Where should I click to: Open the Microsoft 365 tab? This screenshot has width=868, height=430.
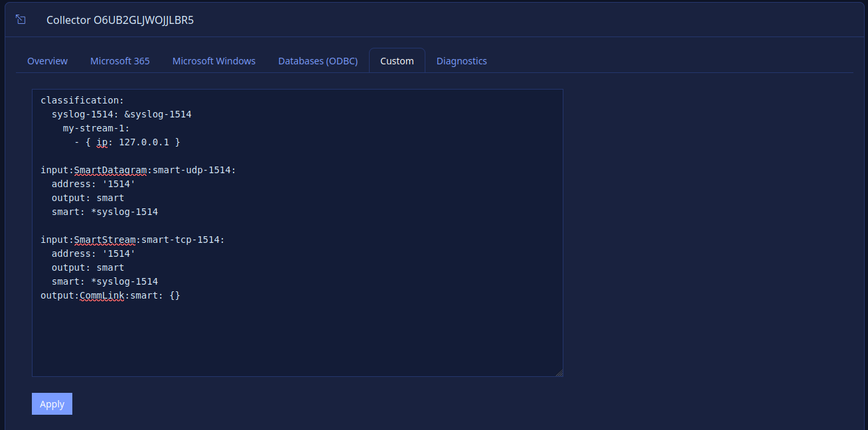click(x=120, y=61)
